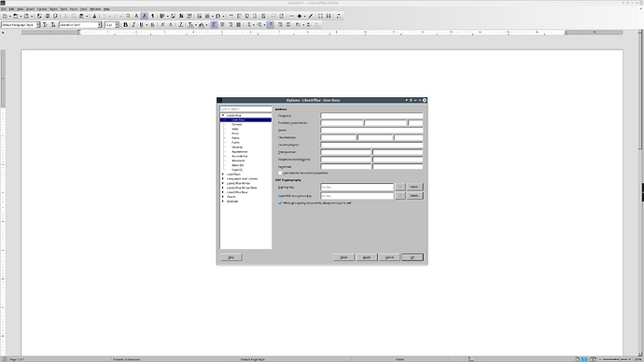Viewport: 644px width, 362px height.
Task: Click the Apply button
Action: [367, 258]
